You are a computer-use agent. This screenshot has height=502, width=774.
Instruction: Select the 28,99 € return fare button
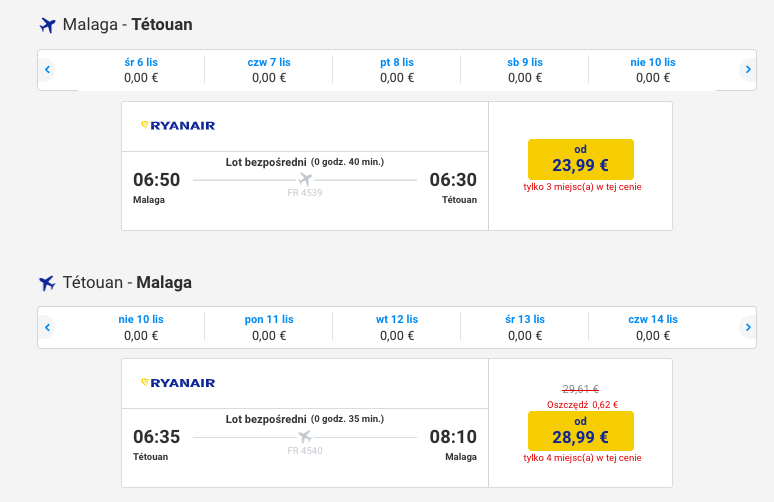click(x=580, y=431)
